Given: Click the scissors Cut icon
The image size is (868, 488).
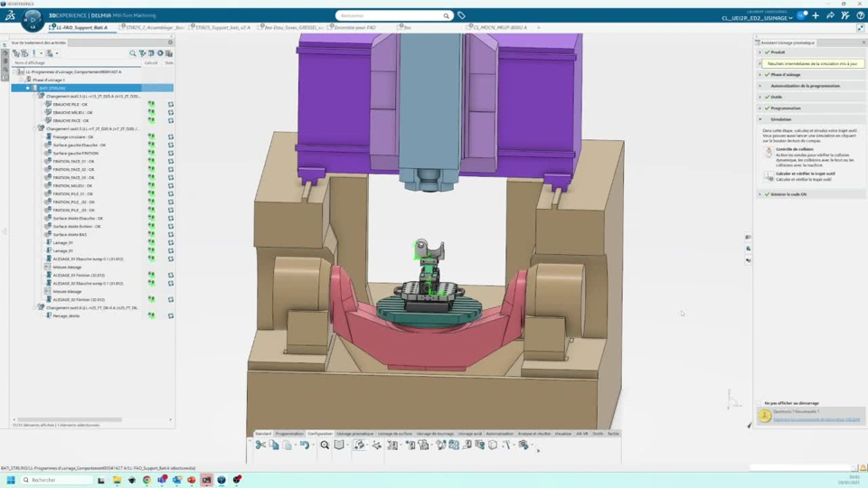Looking at the screenshot, I should pyautogui.click(x=260, y=445).
